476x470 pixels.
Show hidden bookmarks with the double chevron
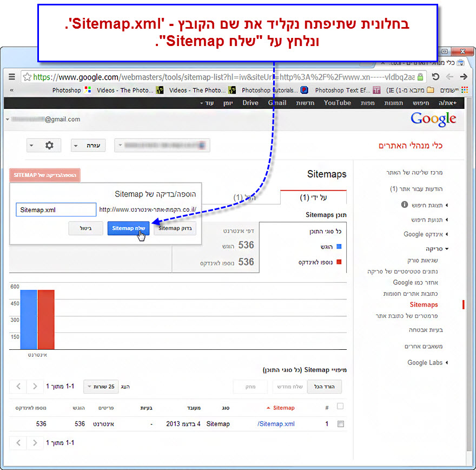click(x=11, y=90)
